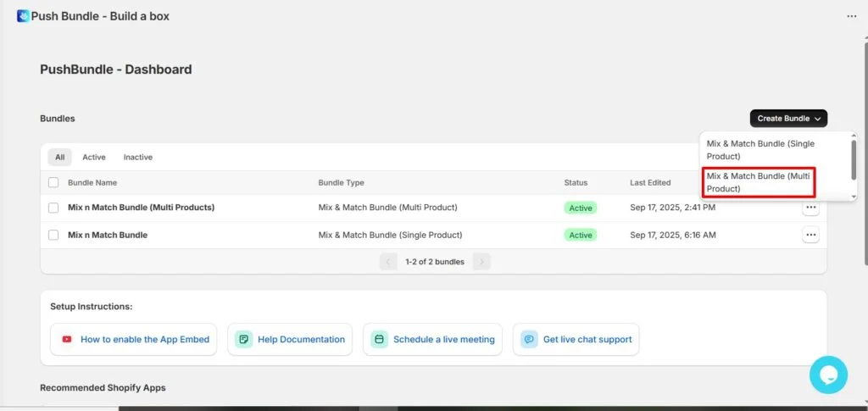Screen dimensions: 868x411
Task: Click Get live chat support
Action: (x=576, y=339)
